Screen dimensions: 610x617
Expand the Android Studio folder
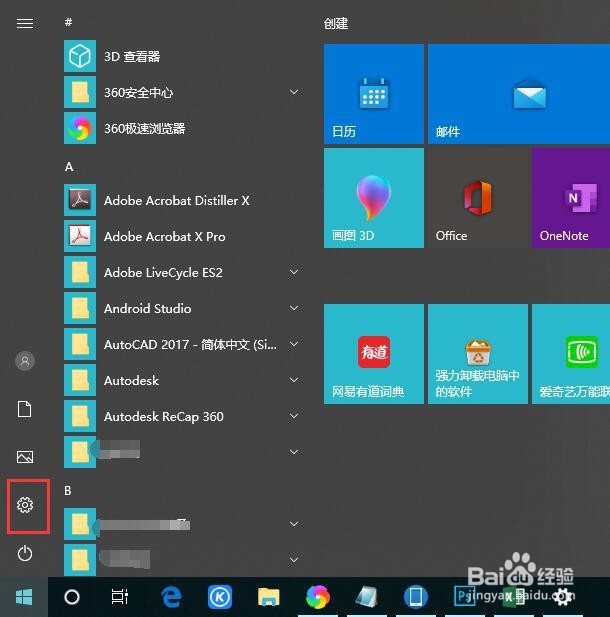click(x=294, y=308)
